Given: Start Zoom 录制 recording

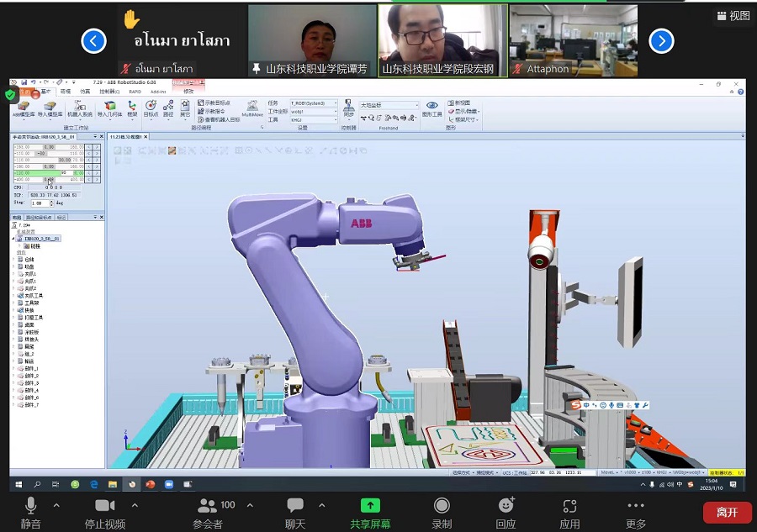Looking at the screenshot, I should pyautogui.click(x=442, y=514).
